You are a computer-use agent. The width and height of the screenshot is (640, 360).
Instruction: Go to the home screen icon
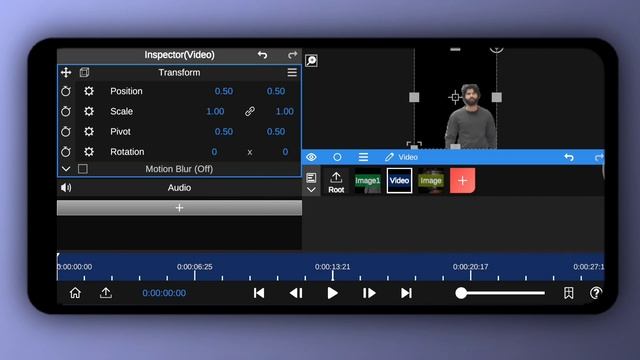[x=75, y=293]
